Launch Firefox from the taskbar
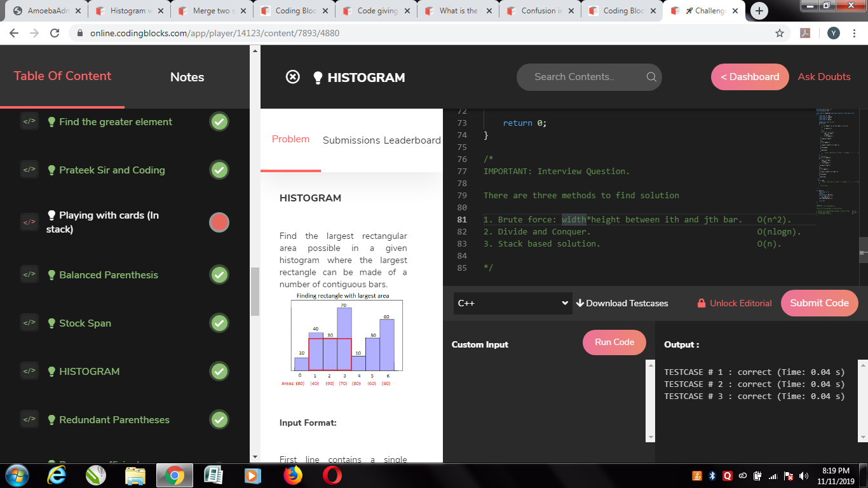This screenshot has width=868, height=488. pyautogui.click(x=293, y=475)
